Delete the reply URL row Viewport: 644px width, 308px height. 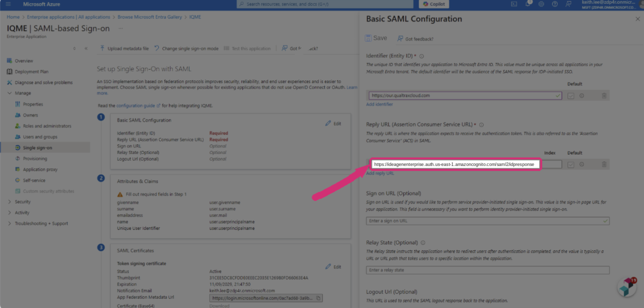604,164
